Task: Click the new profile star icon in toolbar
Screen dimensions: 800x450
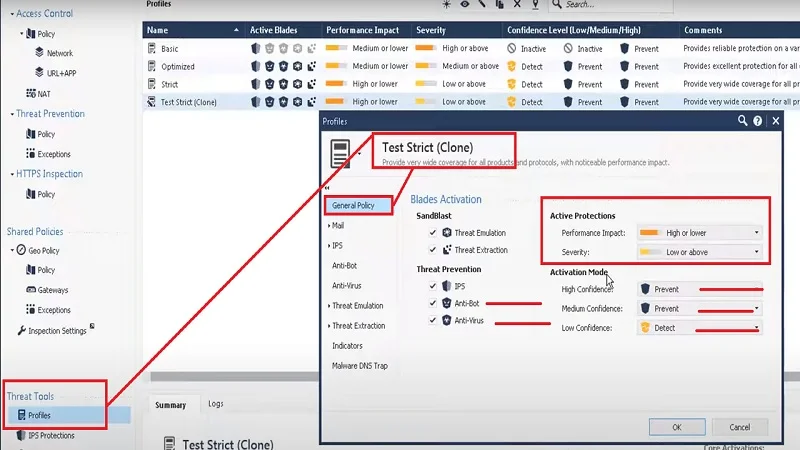Action: coord(447,4)
